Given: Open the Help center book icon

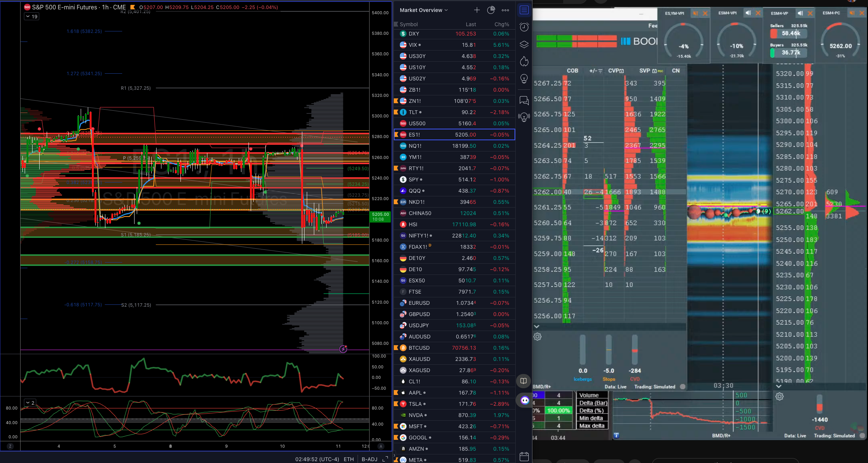Looking at the screenshot, I should [x=524, y=381].
